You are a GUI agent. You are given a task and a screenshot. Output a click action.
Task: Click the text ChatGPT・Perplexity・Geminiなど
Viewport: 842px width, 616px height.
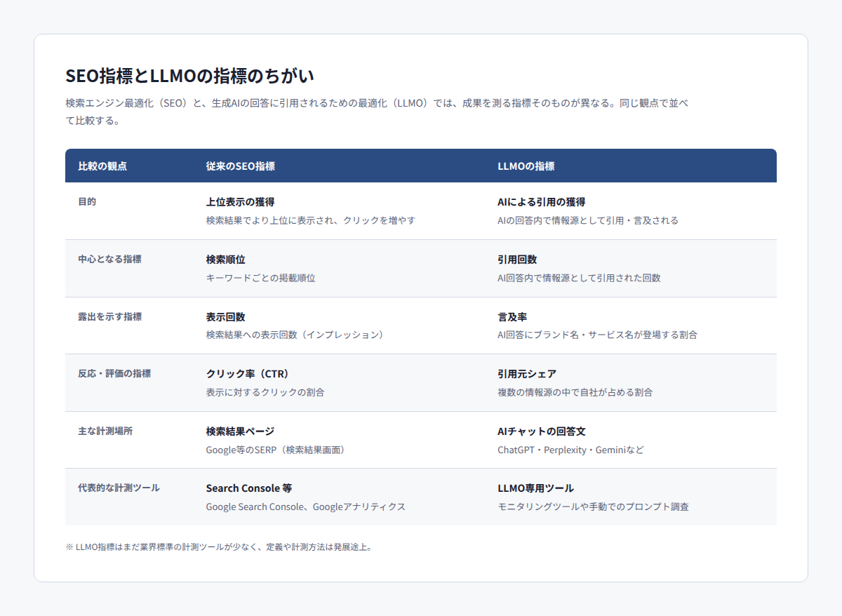tap(570, 450)
